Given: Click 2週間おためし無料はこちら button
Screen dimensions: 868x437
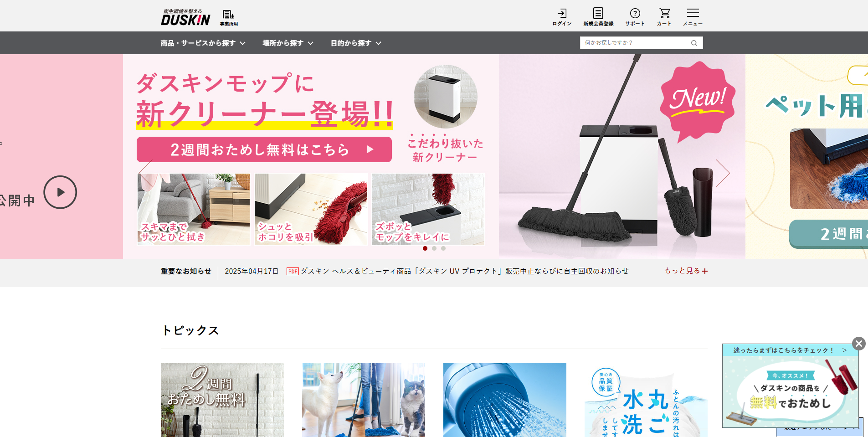Looking at the screenshot, I should pyautogui.click(x=264, y=149).
